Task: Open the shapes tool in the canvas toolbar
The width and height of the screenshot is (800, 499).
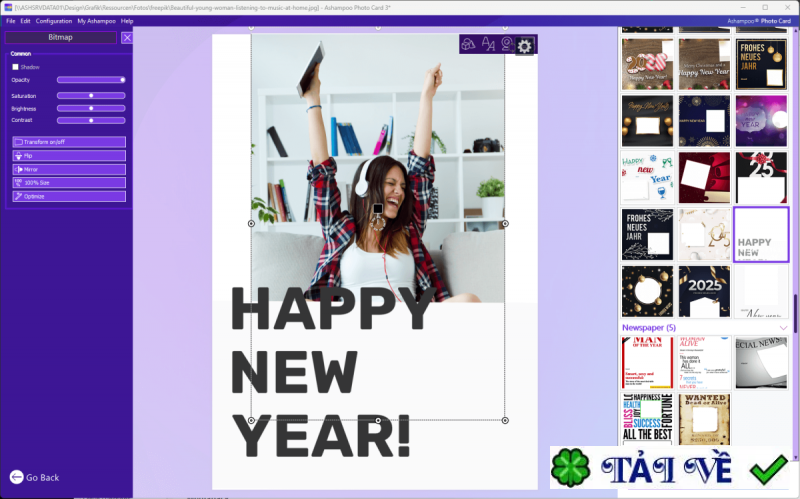Action: tap(468, 44)
